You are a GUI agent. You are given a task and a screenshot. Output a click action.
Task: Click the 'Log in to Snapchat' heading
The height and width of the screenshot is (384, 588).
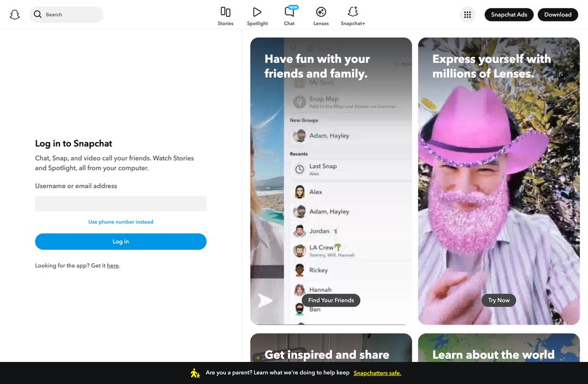click(73, 144)
